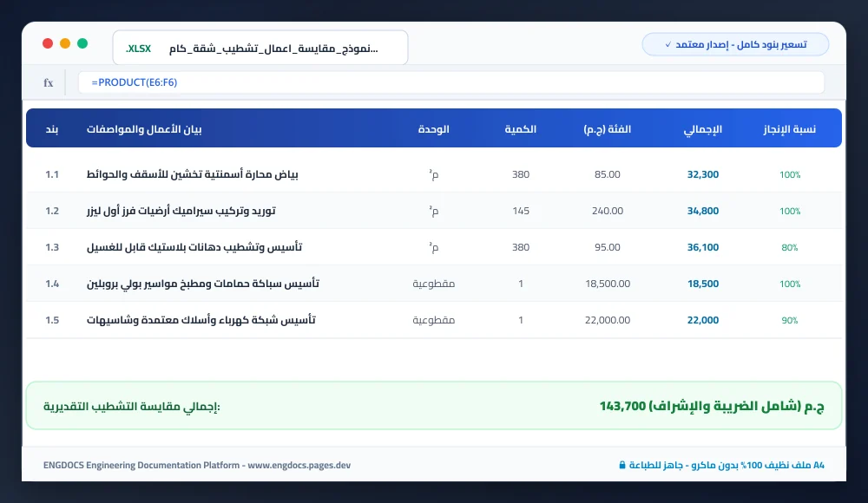Click quantity 145 in row 1.2
The width and height of the screenshot is (868, 503).
pyautogui.click(x=520, y=211)
